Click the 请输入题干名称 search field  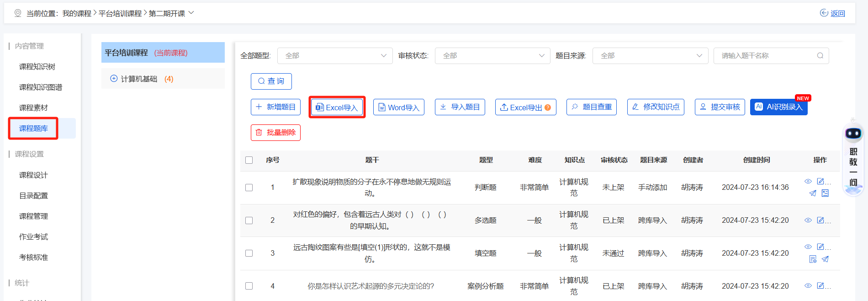click(x=771, y=56)
